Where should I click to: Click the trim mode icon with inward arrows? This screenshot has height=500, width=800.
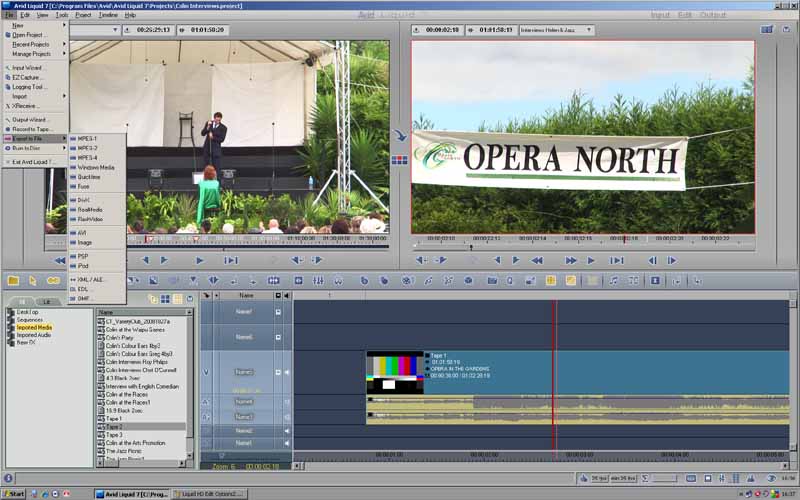click(x=273, y=281)
